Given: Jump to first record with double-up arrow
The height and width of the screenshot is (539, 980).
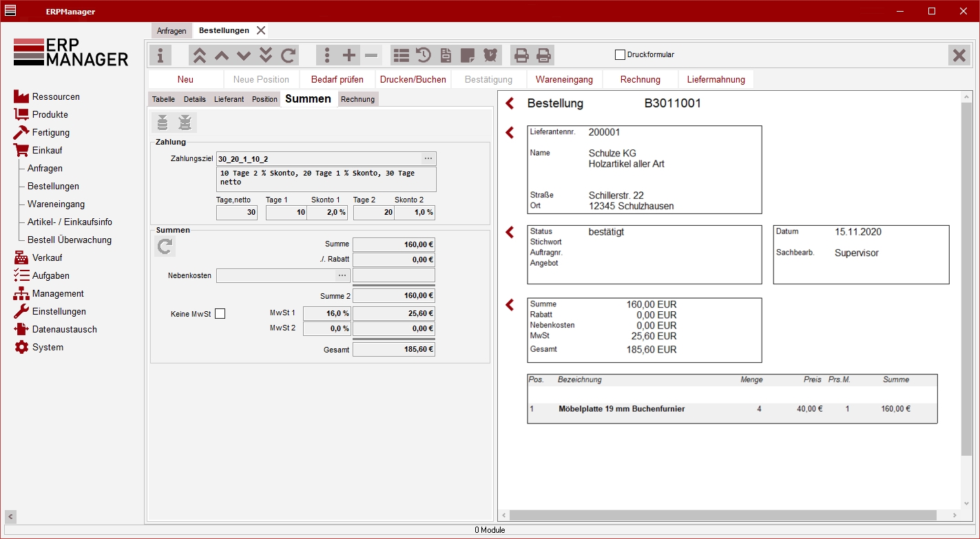Looking at the screenshot, I should click(x=199, y=55).
